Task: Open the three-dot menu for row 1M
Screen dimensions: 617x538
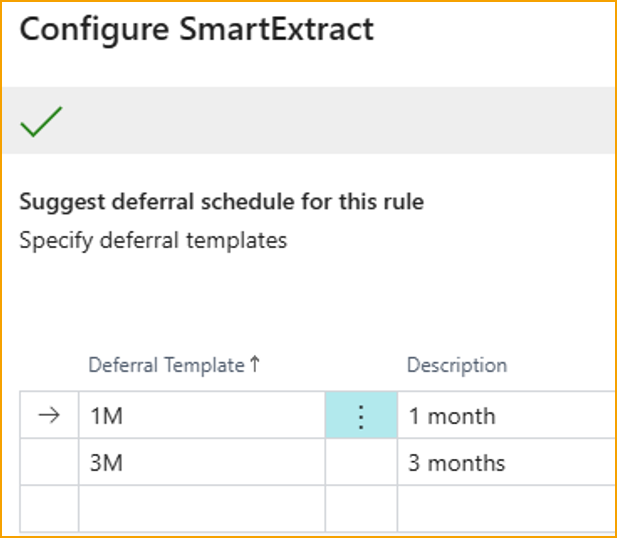Action: point(361,416)
